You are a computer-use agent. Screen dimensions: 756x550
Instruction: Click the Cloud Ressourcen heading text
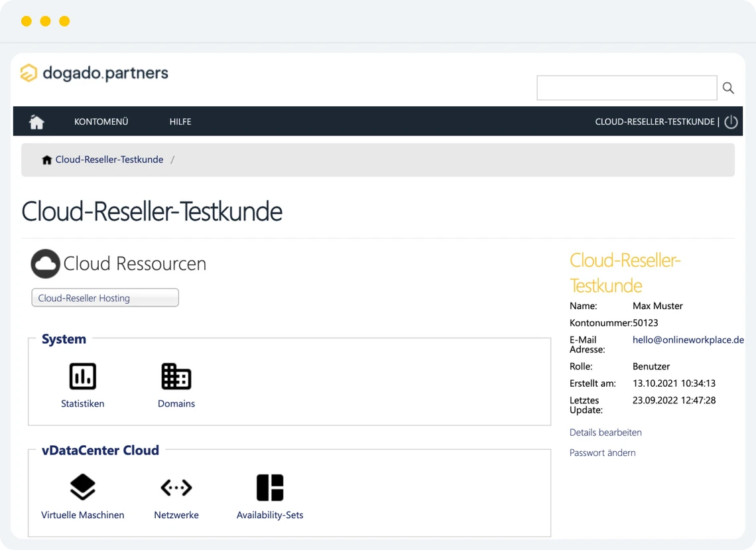click(135, 264)
